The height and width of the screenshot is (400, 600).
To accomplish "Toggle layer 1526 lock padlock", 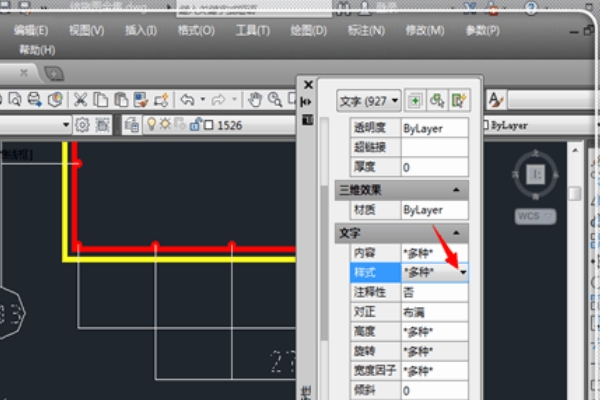I will pyautogui.click(x=195, y=124).
